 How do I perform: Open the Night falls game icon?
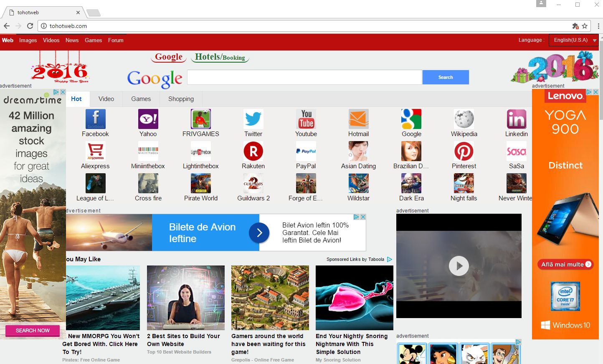point(464,183)
